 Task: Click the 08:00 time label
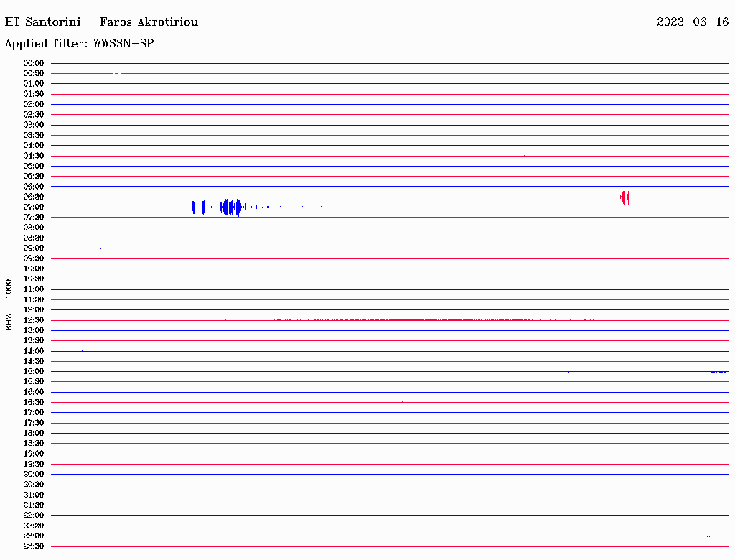click(x=34, y=228)
